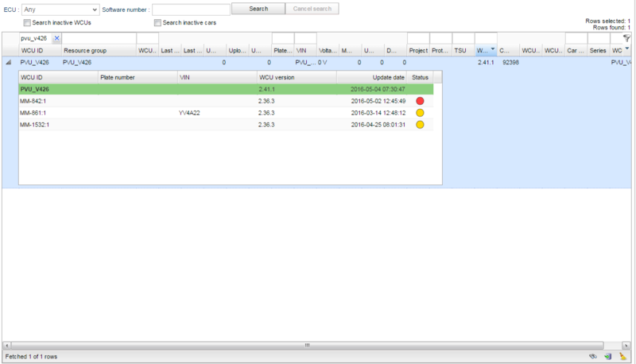Click yellow status circle for MM-1532:1
Viewport: 636px width, 364px height.
(x=420, y=125)
